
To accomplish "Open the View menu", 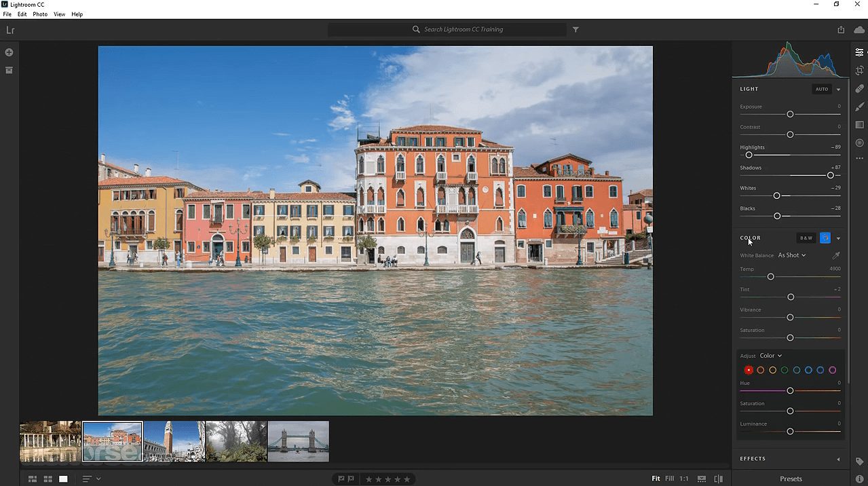I will (59, 14).
